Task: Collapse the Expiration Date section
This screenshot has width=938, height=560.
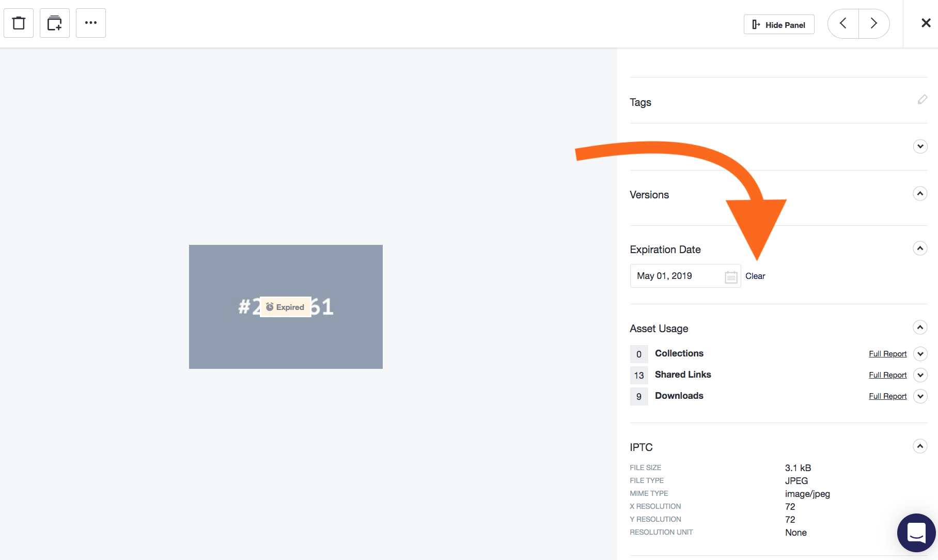Action: (920, 248)
